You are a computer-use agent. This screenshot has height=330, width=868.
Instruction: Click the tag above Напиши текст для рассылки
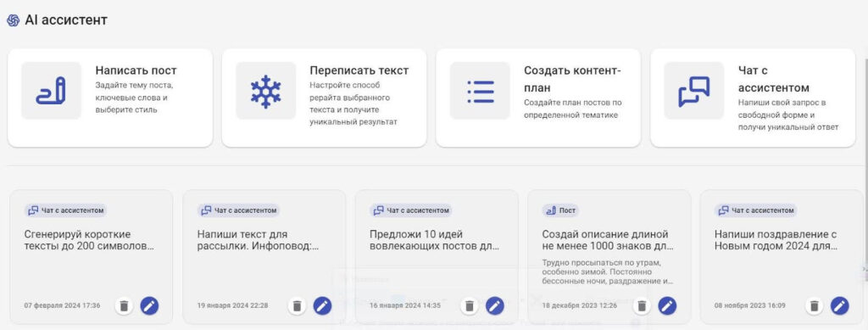[238, 210]
